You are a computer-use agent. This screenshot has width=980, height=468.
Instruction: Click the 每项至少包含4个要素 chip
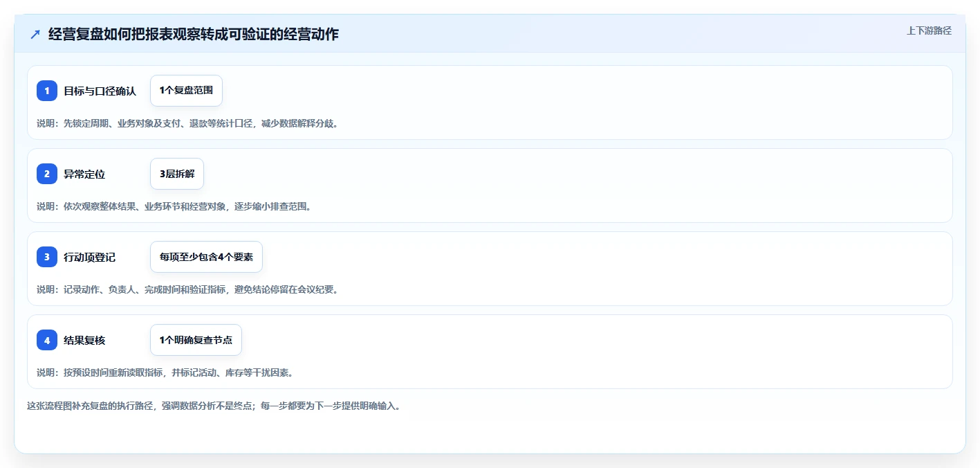(x=206, y=257)
